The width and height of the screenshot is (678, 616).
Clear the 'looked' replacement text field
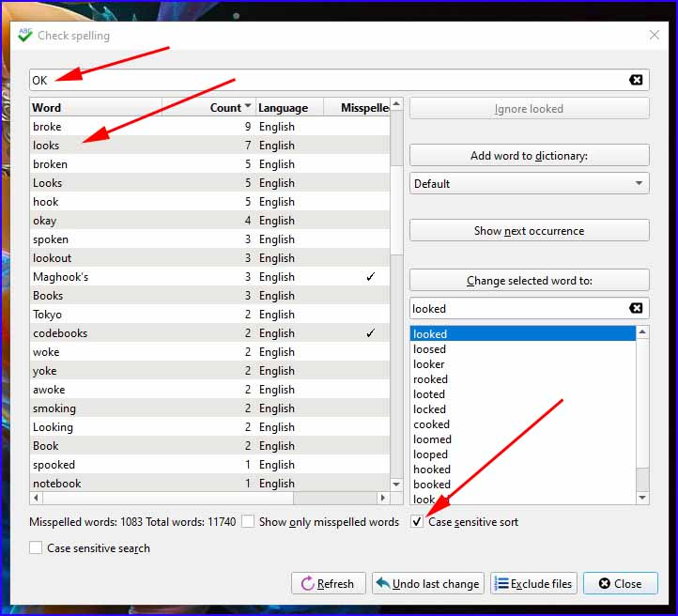635,308
